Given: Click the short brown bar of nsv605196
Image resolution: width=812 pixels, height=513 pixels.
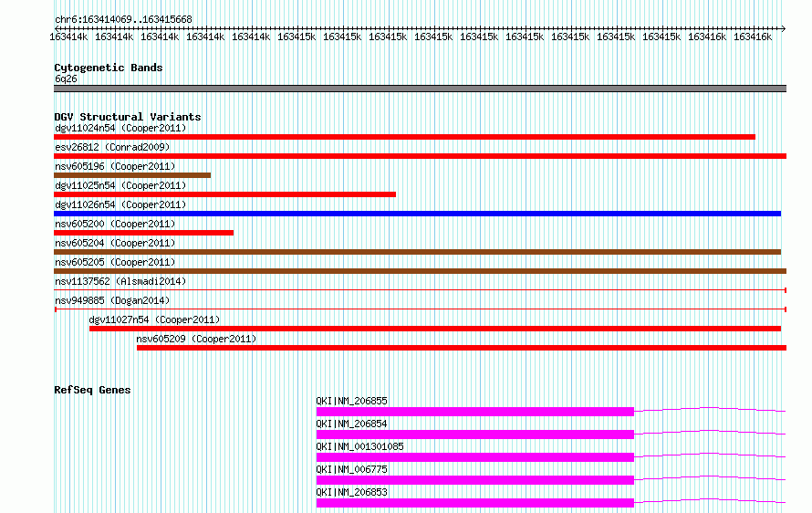Looking at the screenshot, I should click(x=132, y=175).
